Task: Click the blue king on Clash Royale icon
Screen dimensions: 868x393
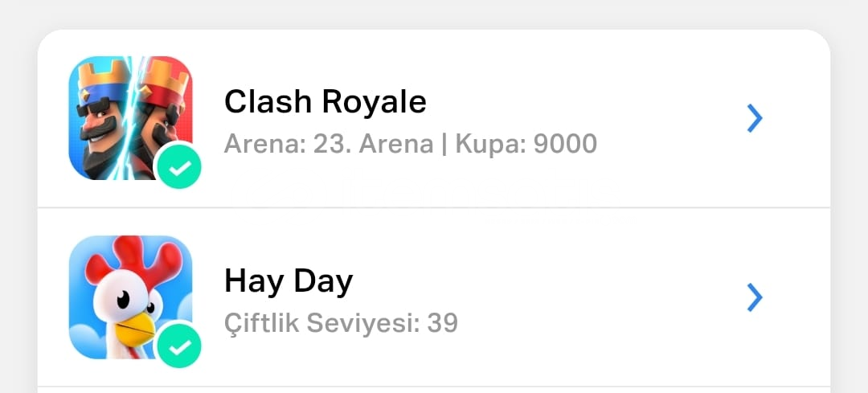Action: (x=100, y=119)
